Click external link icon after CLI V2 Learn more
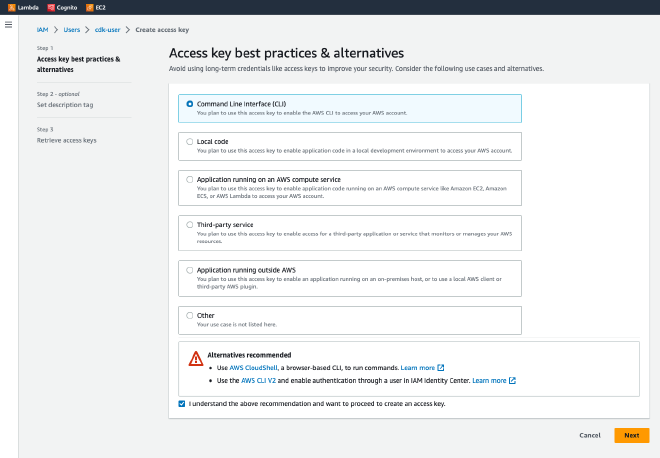This screenshot has height=458, width=660. pyautogui.click(x=512, y=381)
